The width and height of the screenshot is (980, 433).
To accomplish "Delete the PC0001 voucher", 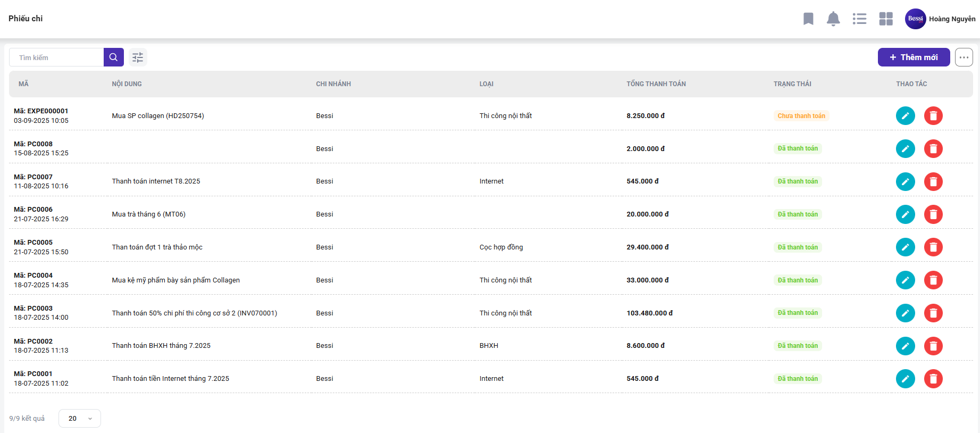I will [933, 379].
